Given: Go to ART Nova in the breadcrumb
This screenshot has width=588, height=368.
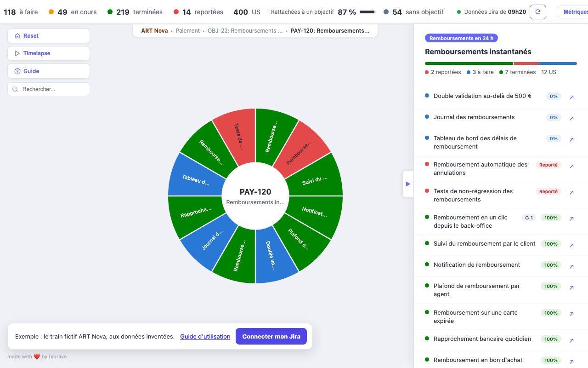Looking at the screenshot, I should pos(154,31).
